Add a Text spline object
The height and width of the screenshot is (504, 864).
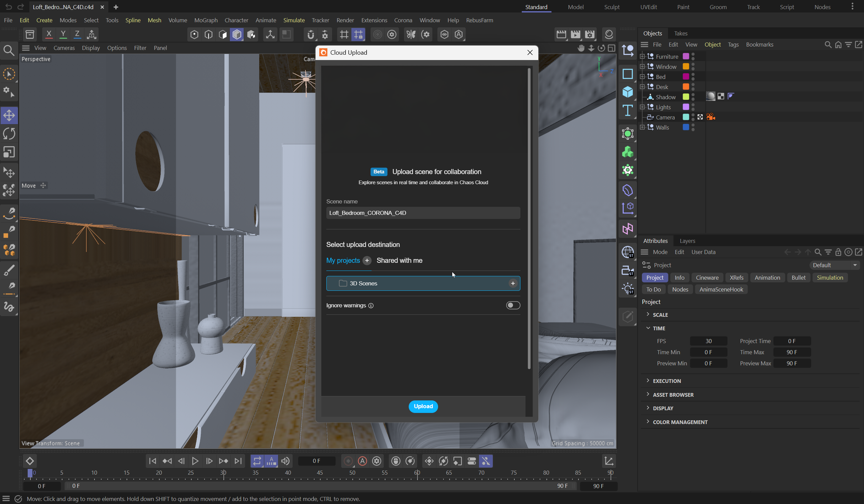pos(627,110)
